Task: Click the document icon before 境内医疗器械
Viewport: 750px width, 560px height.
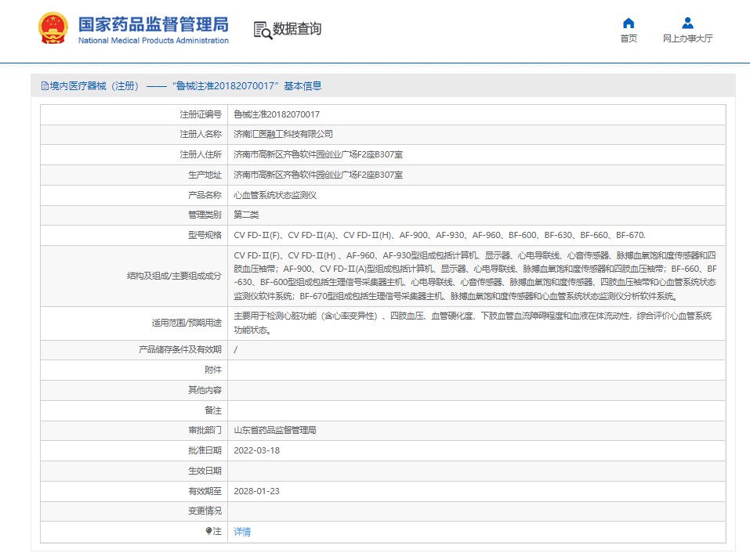Action: [44, 86]
